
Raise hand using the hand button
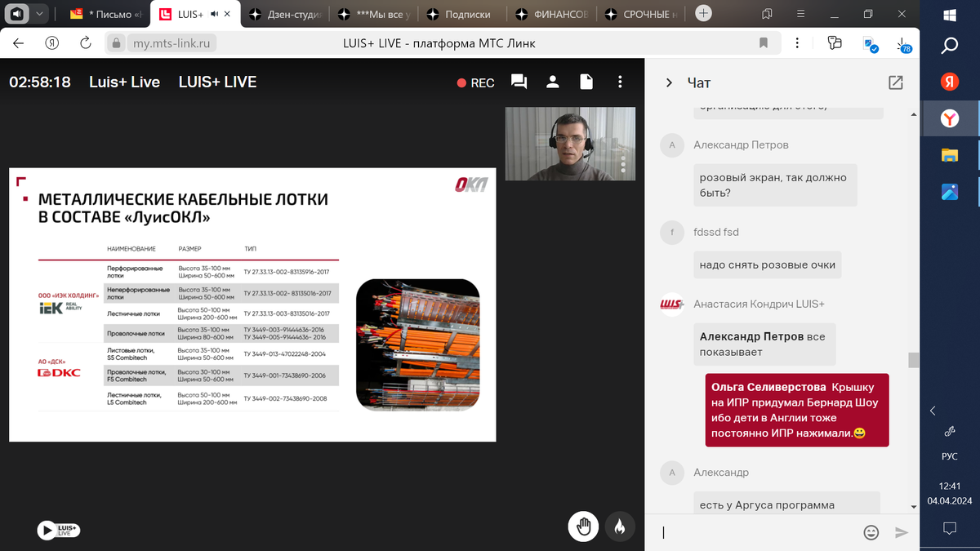point(583,527)
